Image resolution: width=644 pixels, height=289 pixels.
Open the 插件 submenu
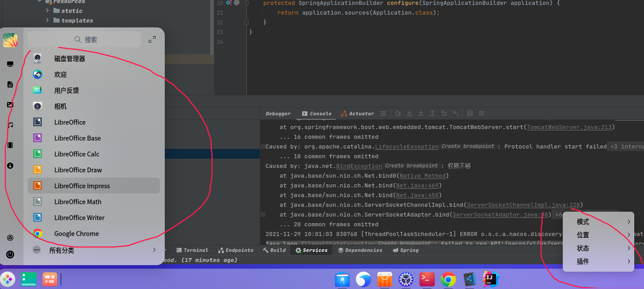click(598, 262)
